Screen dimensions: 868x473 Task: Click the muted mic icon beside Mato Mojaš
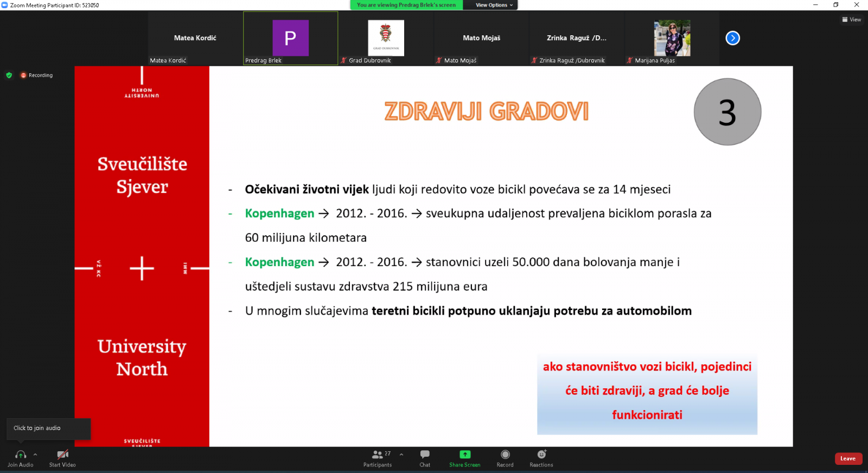tap(439, 60)
